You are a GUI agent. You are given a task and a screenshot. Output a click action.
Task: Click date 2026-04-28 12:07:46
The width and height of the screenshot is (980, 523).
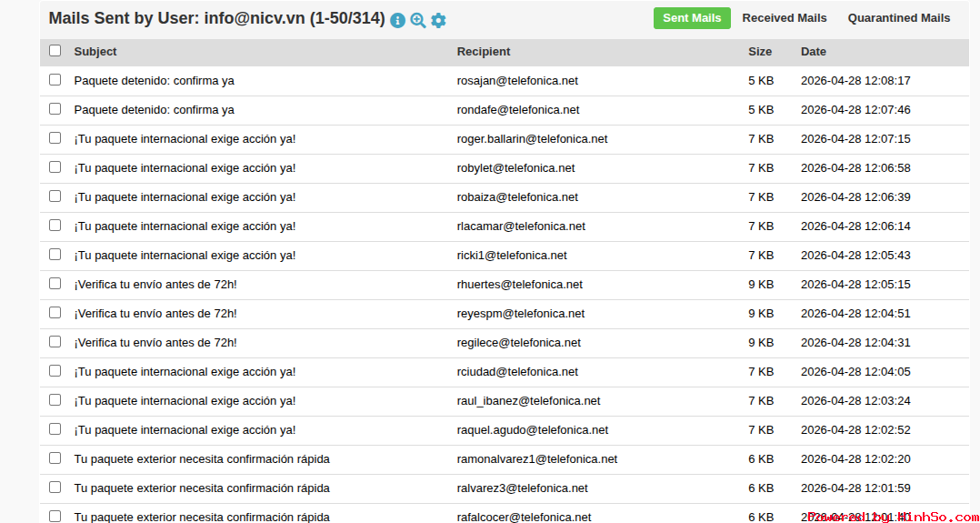(855, 110)
